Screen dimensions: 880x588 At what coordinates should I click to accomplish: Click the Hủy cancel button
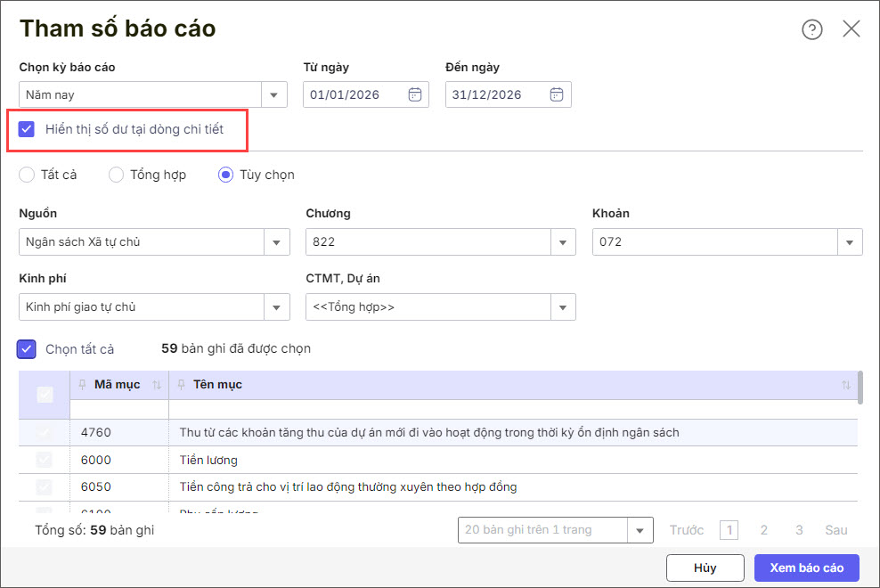coord(705,568)
